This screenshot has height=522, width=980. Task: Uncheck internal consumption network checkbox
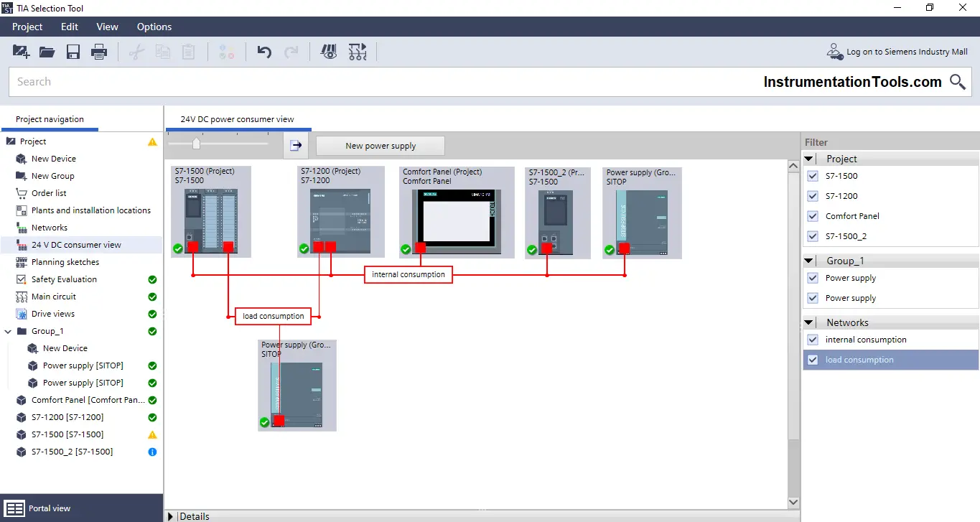point(813,340)
